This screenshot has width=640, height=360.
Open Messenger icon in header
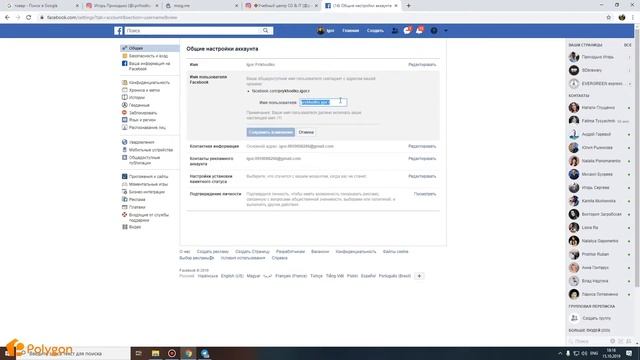[x=407, y=31]
